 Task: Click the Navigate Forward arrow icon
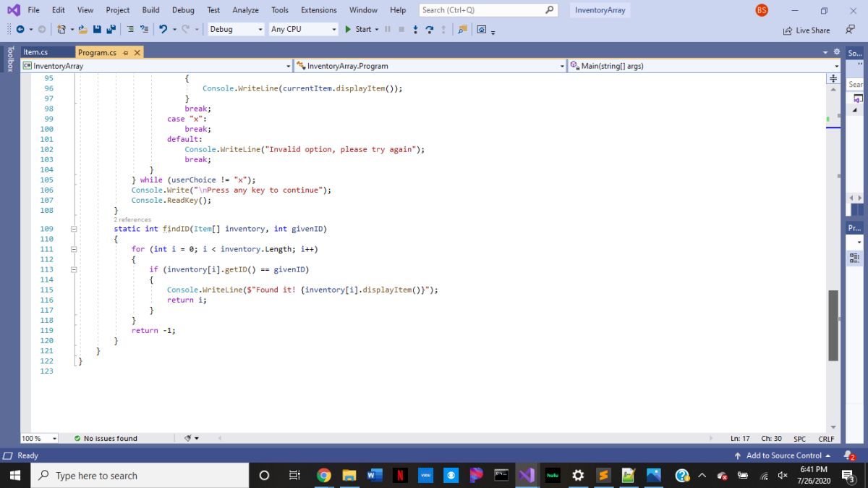(x=41, y=30)
